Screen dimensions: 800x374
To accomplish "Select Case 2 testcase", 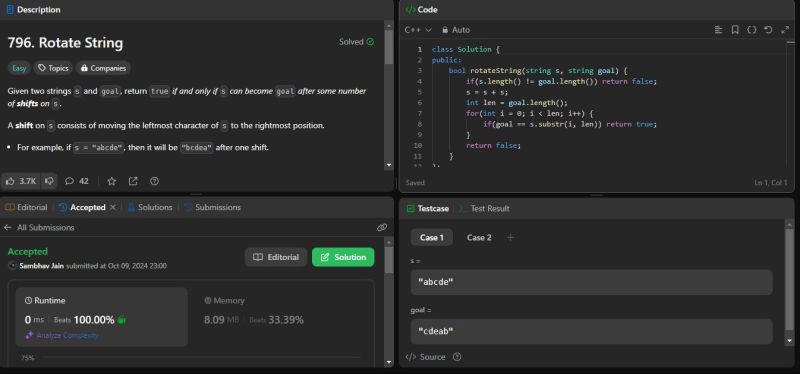I will [x=479, y=237].
